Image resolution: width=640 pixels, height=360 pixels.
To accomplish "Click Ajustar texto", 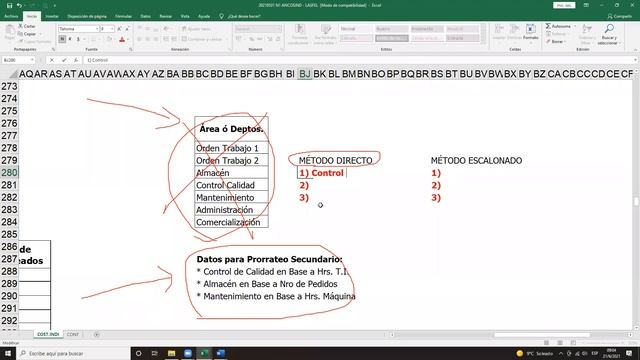I will pos(196,29).
